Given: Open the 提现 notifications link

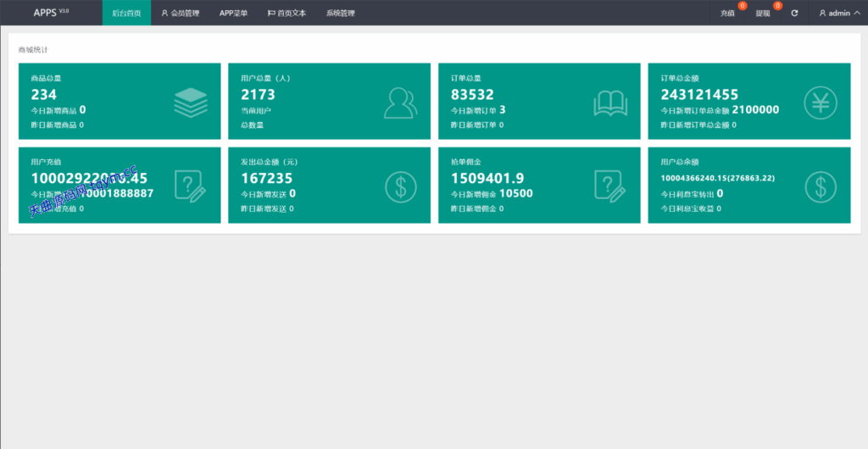Looking at the screenshot, I should pos(763,14).
